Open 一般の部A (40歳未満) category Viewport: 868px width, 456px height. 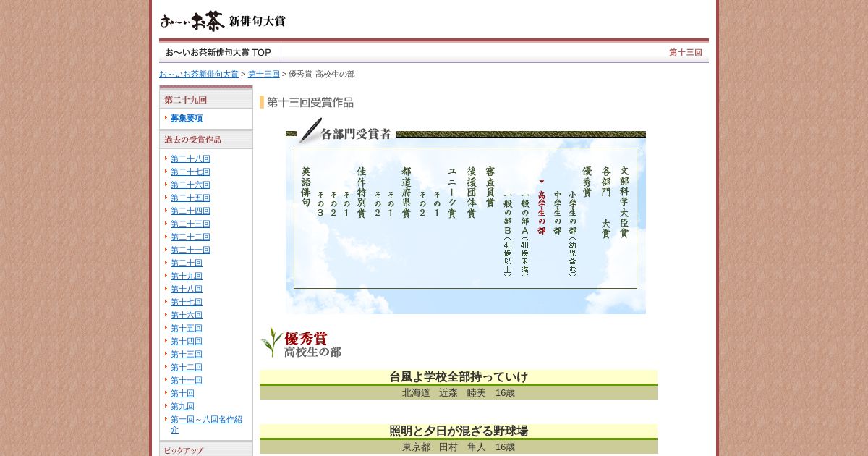(x=525, y=234)
